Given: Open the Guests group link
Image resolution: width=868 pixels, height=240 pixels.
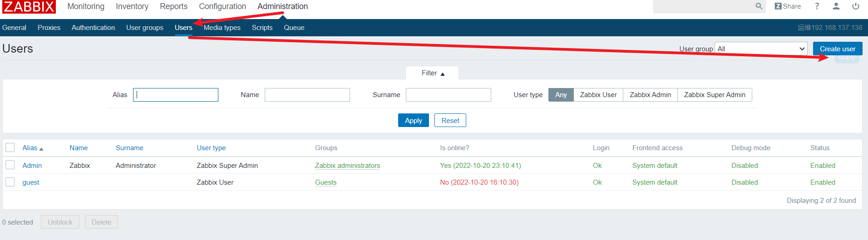Looking at the screenshot, I should (x=326, y=182).
